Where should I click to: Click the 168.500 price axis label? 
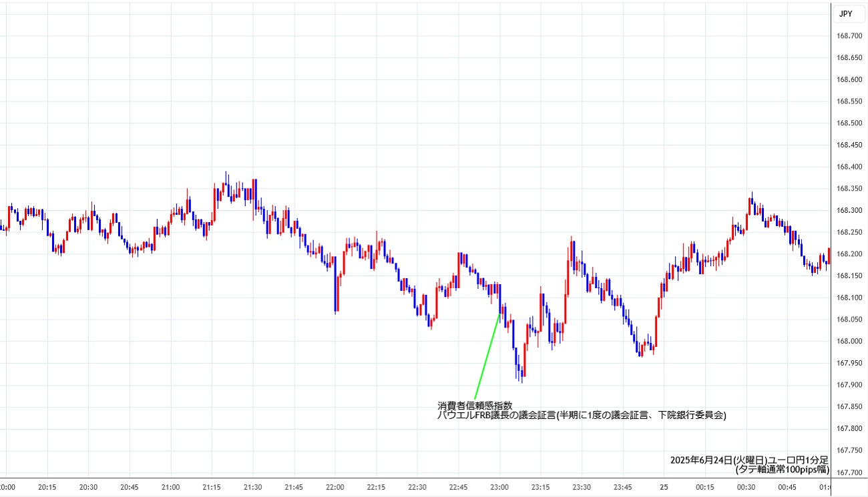(849, 123)
